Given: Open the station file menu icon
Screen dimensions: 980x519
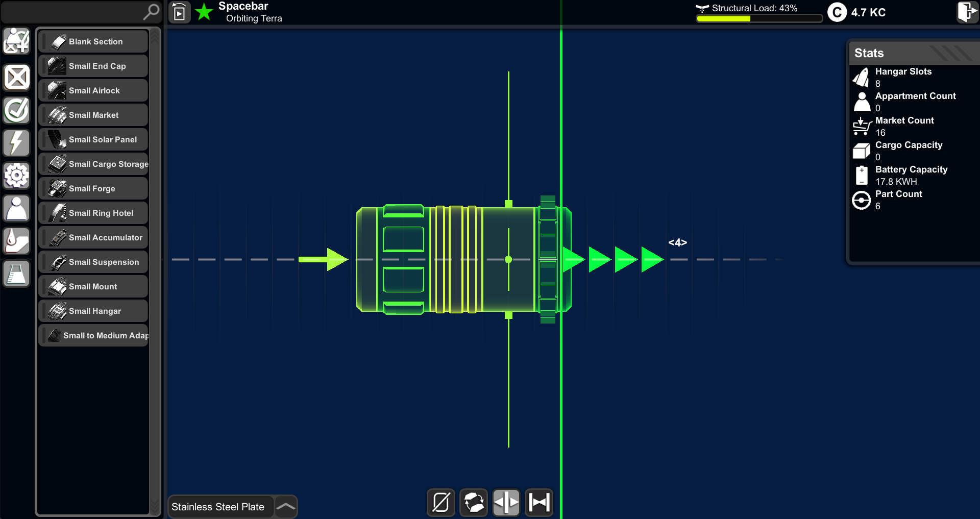Looking at the screenshot, I should coord(180,12).
